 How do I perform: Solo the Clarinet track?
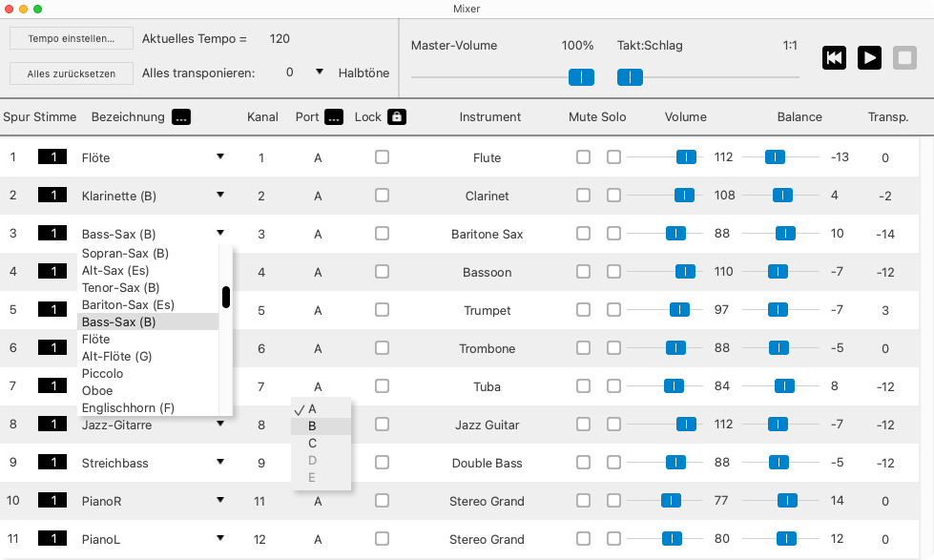pyautogui.click(x=613, y=196)
